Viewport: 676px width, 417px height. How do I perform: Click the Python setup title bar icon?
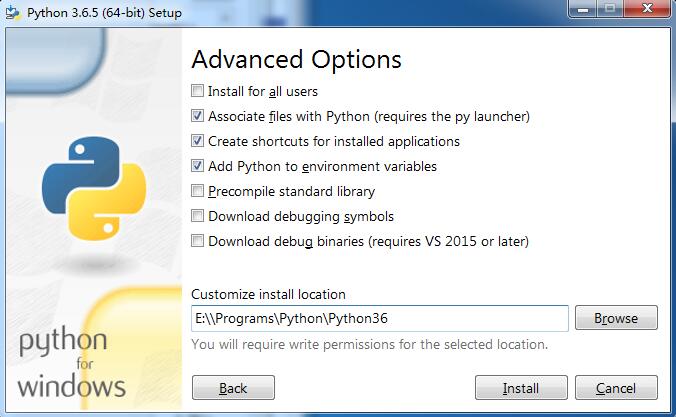pyautogui.click(x=13, y=13)
